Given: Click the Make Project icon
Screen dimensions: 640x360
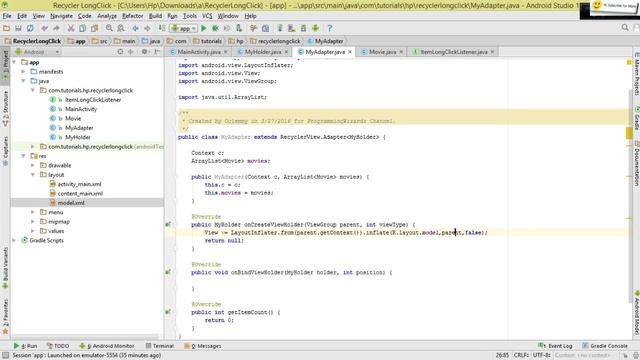Looking at the screenshot, I should click(x=162, y=28).
